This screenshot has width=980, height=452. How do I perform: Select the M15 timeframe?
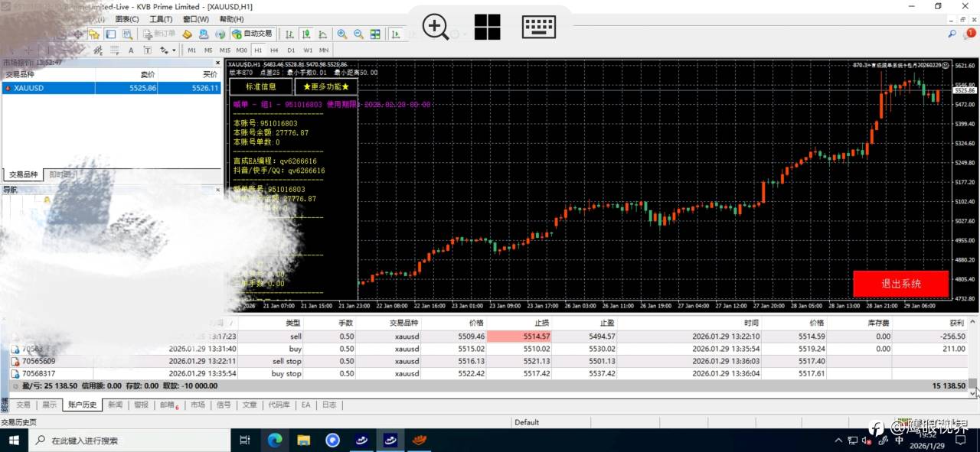(x=225, y=50)
